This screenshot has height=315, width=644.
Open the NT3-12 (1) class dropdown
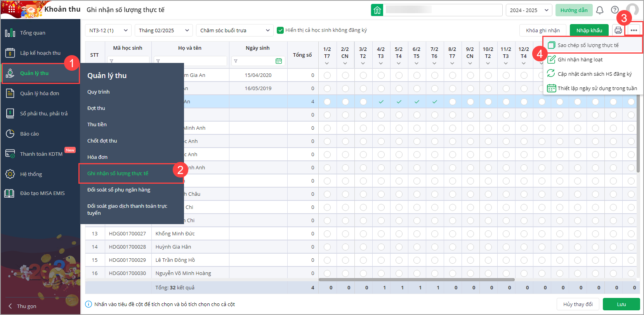[x=108, y=30]
